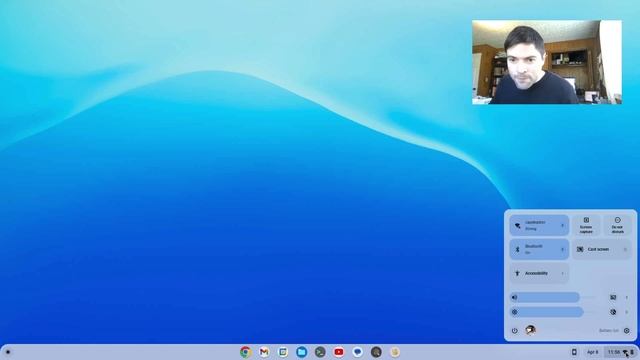Open the Accessibility tile
The width and height of the screenshot is (640, 360).
click(x=539, y=273)
